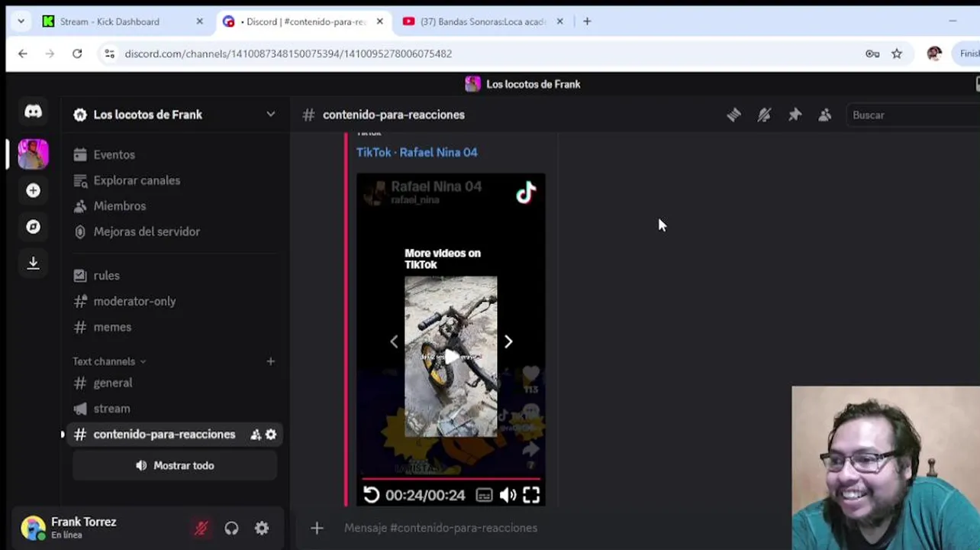Replay the TikTok video
The image size is (980, 550).
click(x=371, y=495)
